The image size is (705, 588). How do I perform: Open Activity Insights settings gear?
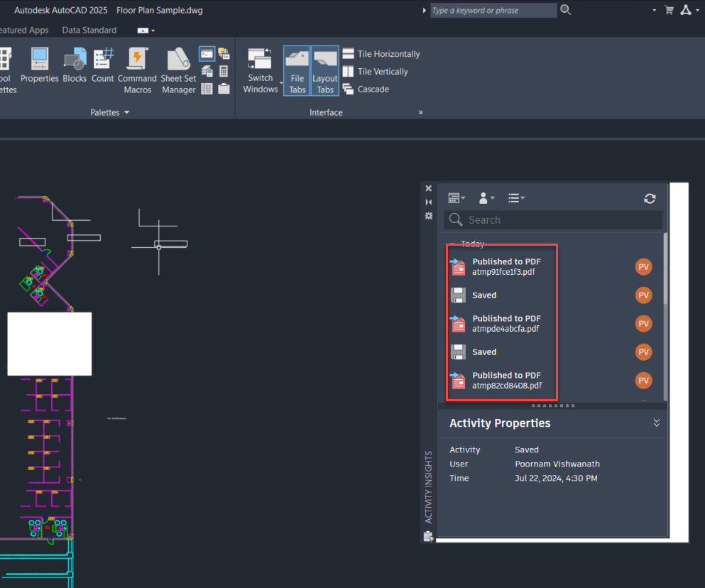(429, 216)
